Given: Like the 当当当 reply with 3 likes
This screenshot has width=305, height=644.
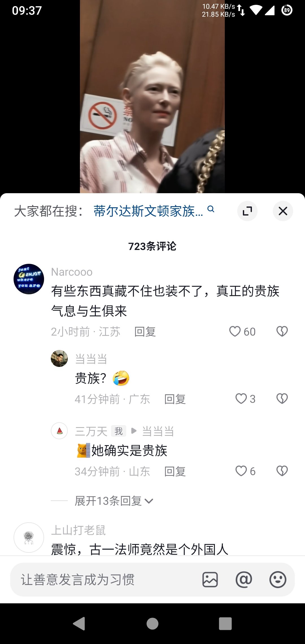Looking at the screenshot, I should 241,399.
